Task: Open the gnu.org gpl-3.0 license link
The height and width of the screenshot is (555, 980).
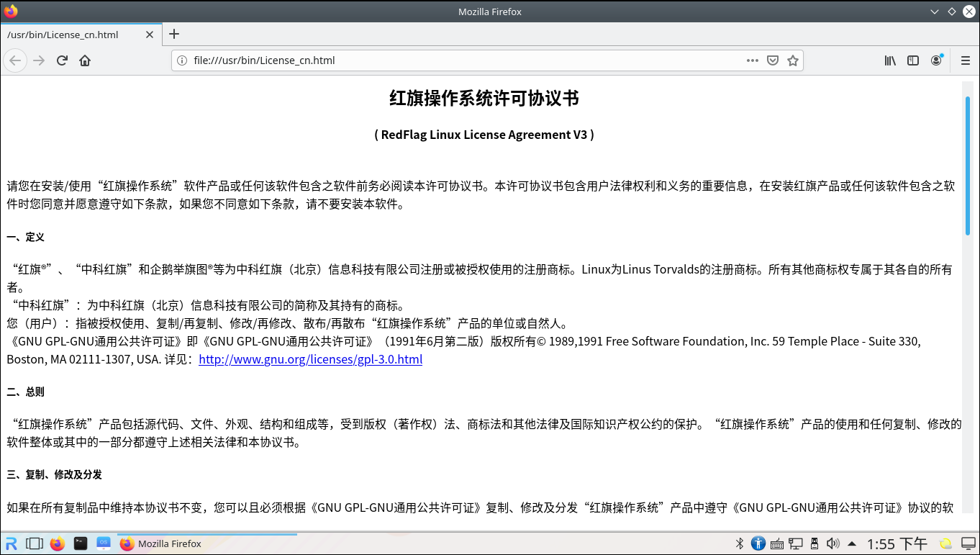Action: (310, 359)
